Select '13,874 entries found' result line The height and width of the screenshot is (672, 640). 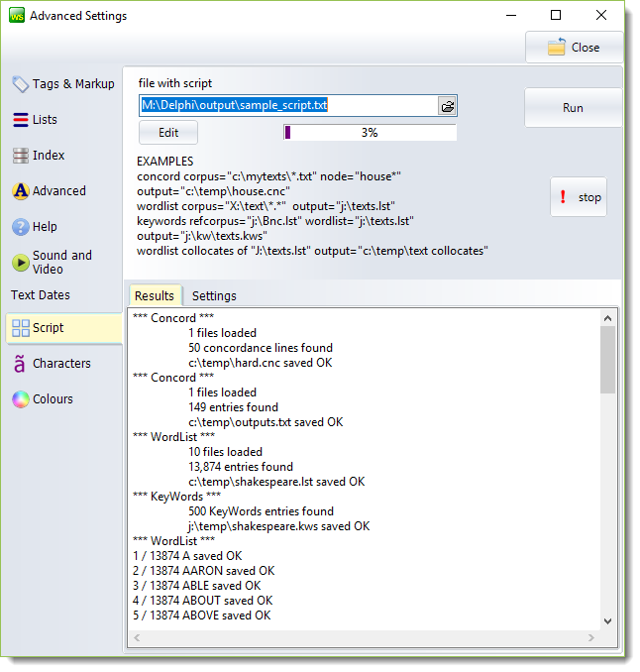(x=241, y=467)
